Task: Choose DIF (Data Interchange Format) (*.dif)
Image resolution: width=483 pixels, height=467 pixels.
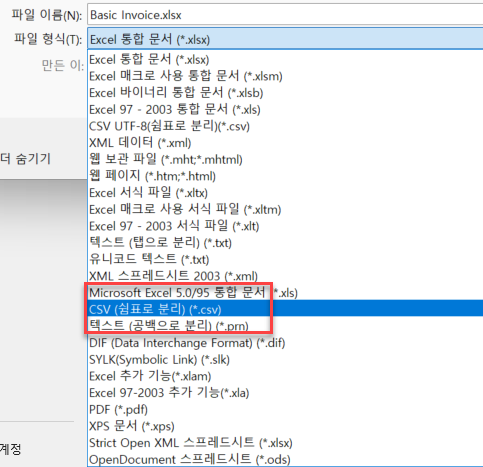Action: coord(285,343)
